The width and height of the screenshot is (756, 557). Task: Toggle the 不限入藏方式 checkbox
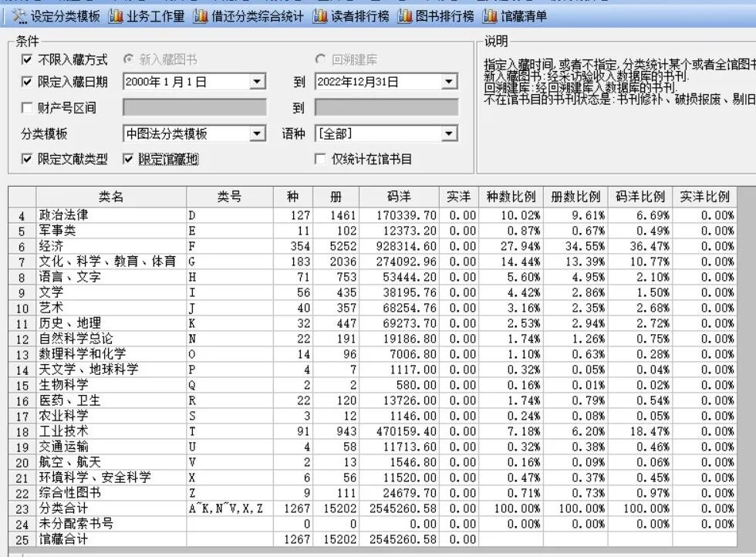(27, 59)
